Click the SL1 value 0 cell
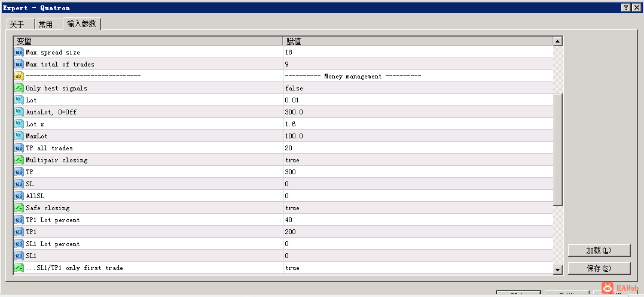Screen dimensions: 644x297 point(418,256)
